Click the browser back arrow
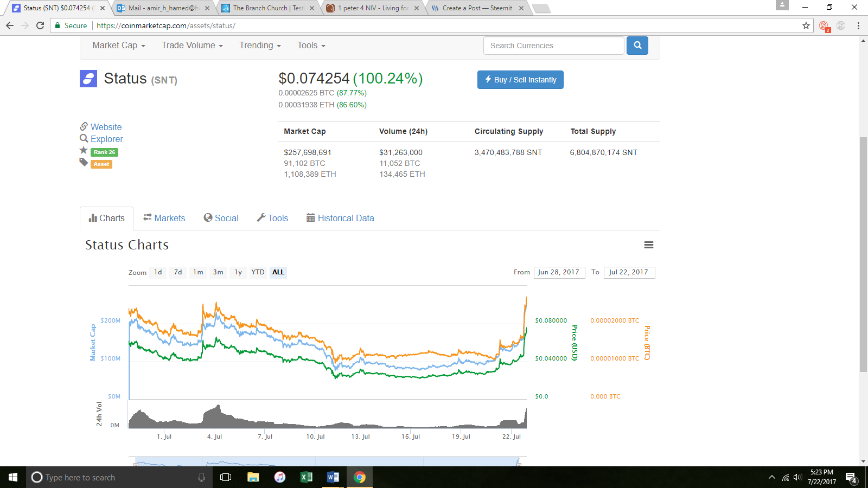Screen dimensions: 868x488 [x=10, y=25]
